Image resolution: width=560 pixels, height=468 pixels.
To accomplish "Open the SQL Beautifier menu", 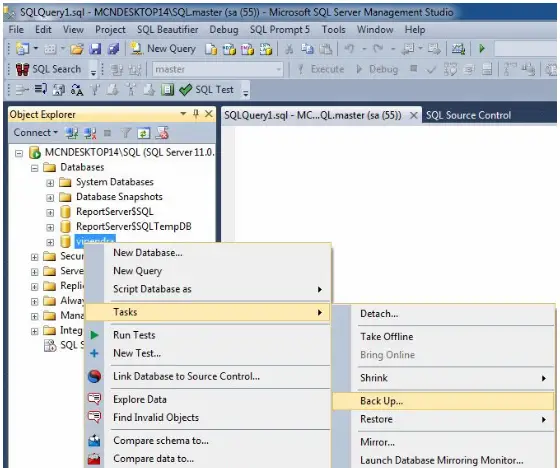I will [x=168, y=30].
